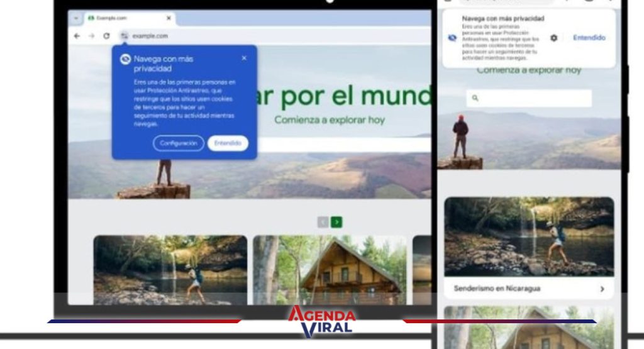Select the Example.com tab
The image size is (644, 349).
(114, 18)
